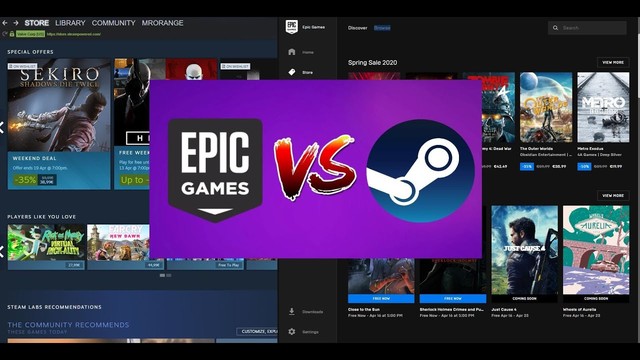Click the Epic search input field

tap(587, 28)
